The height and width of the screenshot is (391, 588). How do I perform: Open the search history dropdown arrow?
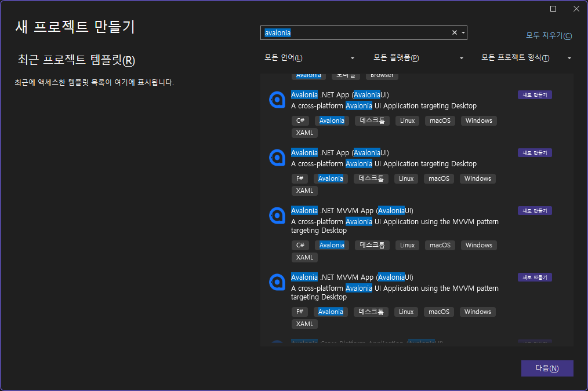(463, 32)
